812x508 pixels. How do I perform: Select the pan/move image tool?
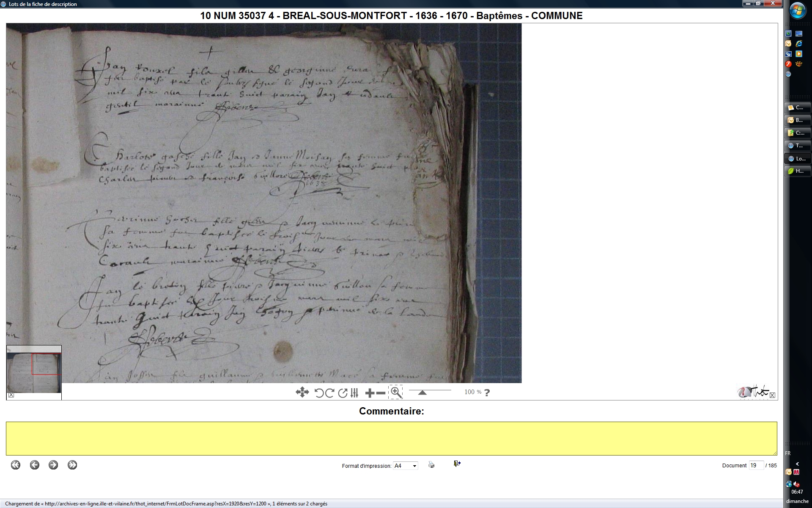coord(302,392)
